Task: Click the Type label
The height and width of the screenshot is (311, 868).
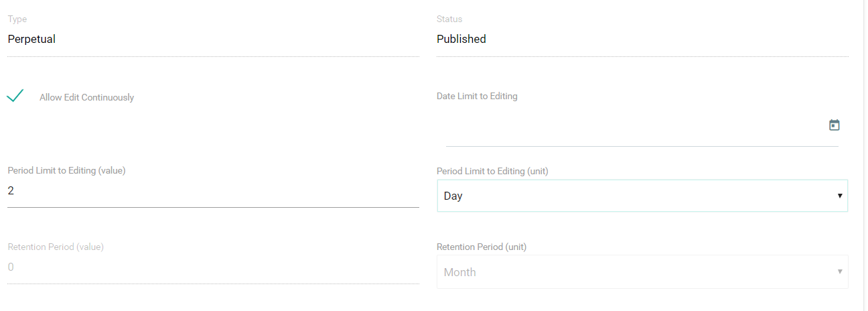Action: click(17, 19)
